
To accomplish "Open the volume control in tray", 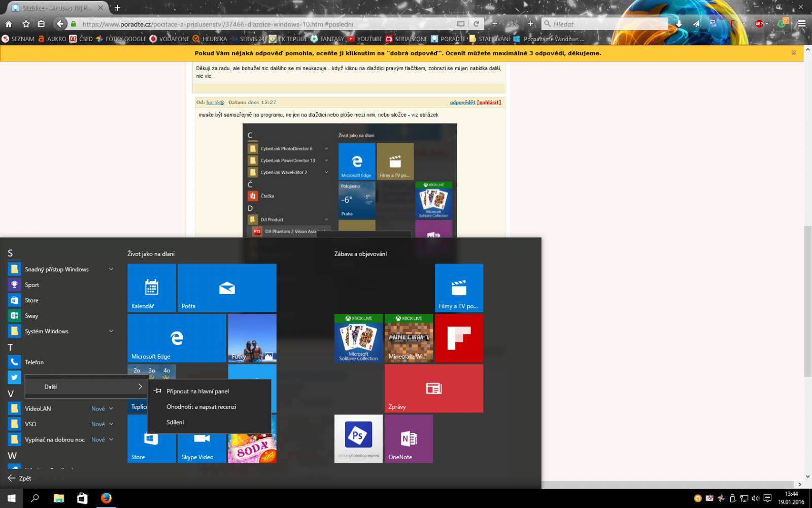I will (x=756, y=498).
